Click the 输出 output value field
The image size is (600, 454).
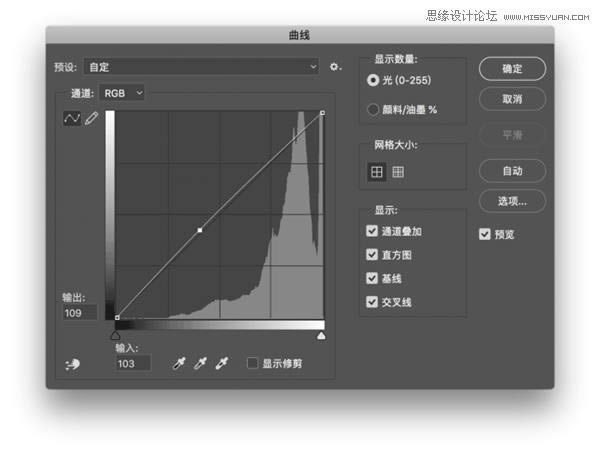[80, 313]
